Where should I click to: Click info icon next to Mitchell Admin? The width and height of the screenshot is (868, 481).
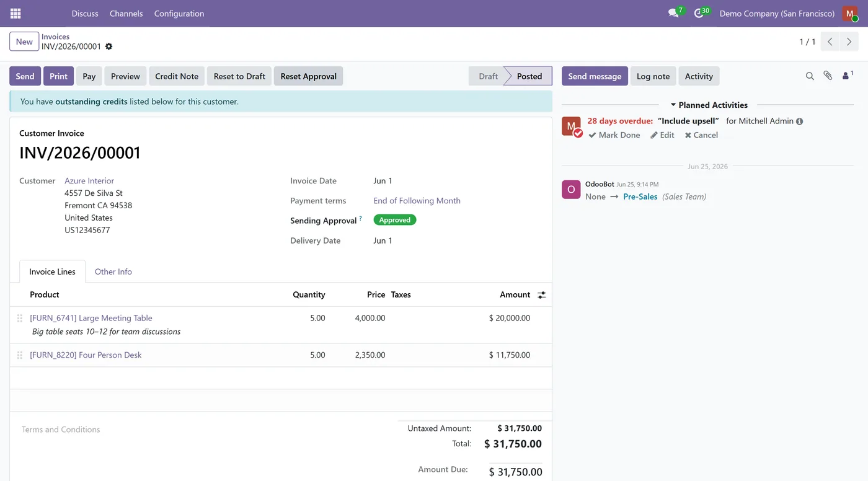800,121
